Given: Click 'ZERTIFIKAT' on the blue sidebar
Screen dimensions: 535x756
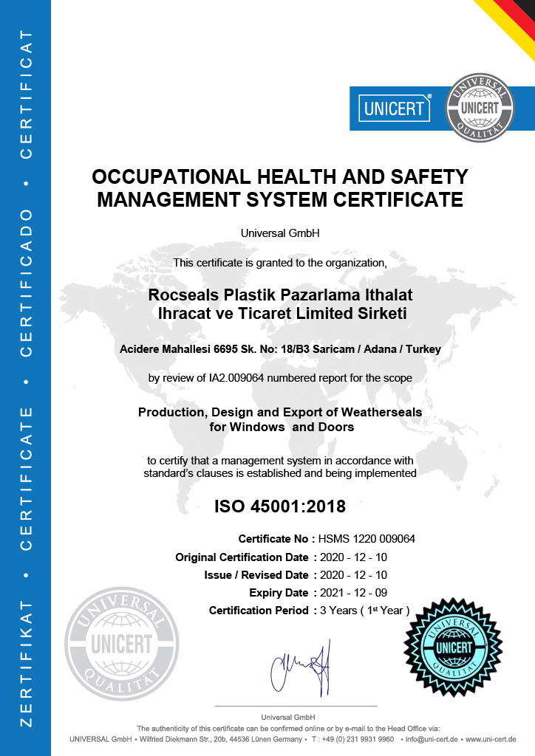Looking at the screenshot, I should click(26, 664).
